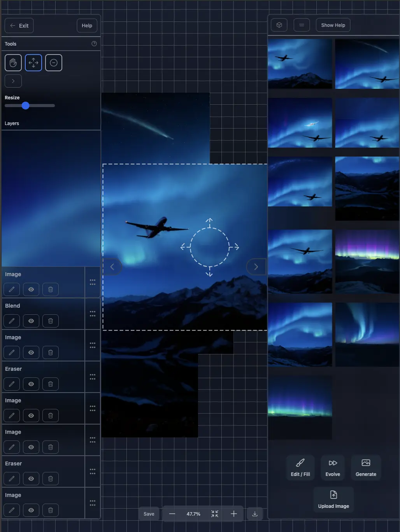The image size is (400, 532).
Task: Click the right canvas navigation chevron
Action: 256,266
